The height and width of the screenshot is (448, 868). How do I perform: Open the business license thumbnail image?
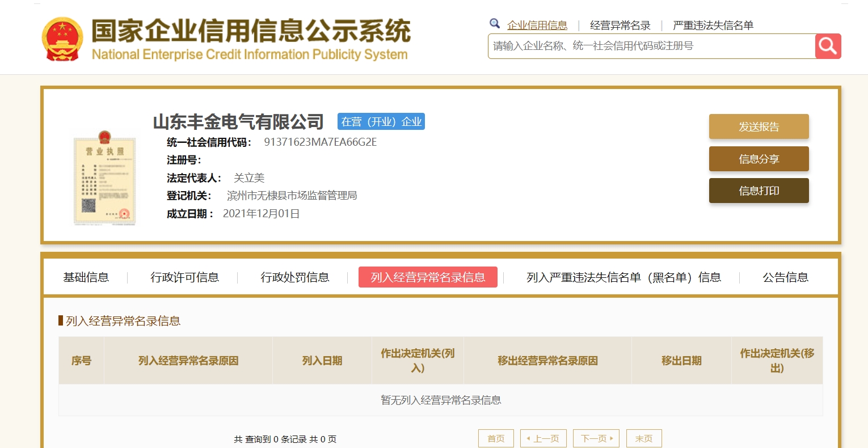point(104,177)
